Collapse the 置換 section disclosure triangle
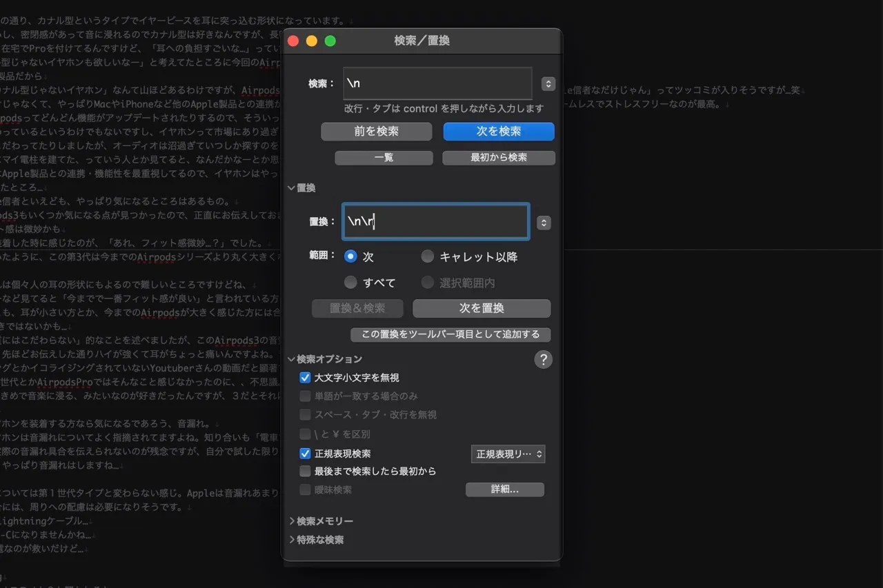The height and width of the screenshot is (588, 883). pyautogui.click(x=292, y=188)
